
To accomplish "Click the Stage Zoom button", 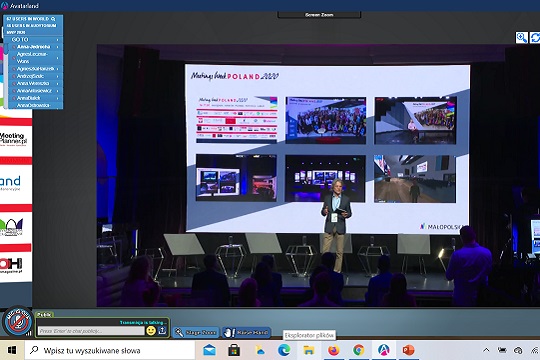I will click(196, 332).
